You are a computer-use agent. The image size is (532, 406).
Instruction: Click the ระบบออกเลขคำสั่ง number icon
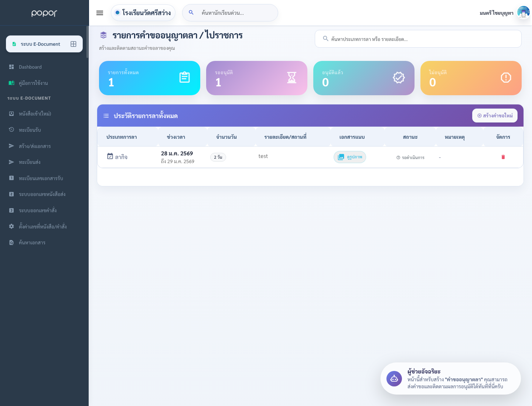click(x=11, y=210)
